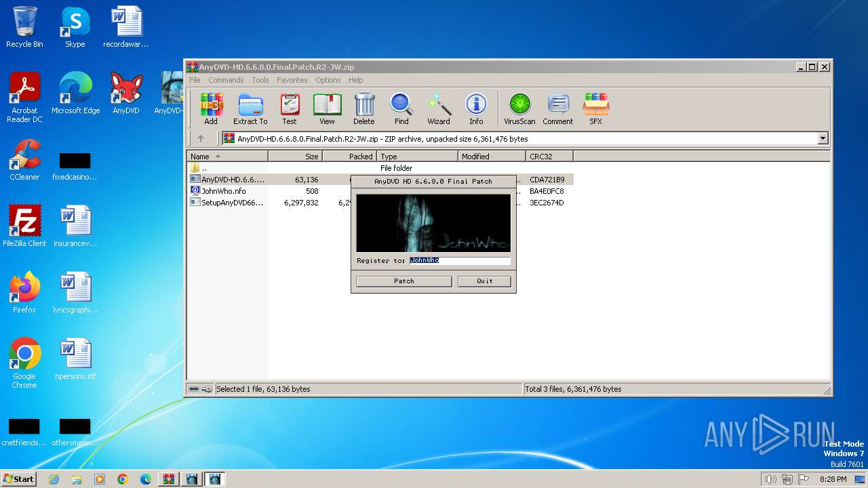This screenshot has height=488, width=868.
Task: Open Firefox desktop shortcut
Action: tap(24, 293)
